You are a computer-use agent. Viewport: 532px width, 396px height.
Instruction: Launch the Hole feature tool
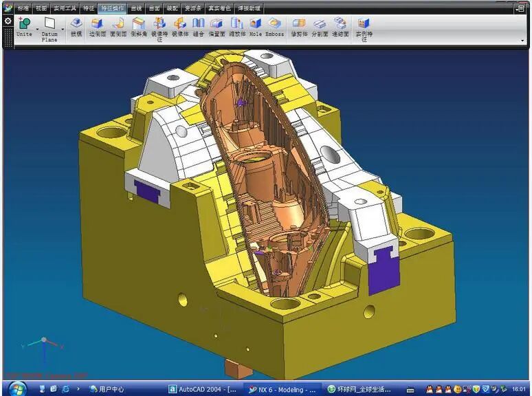[256, 27]
